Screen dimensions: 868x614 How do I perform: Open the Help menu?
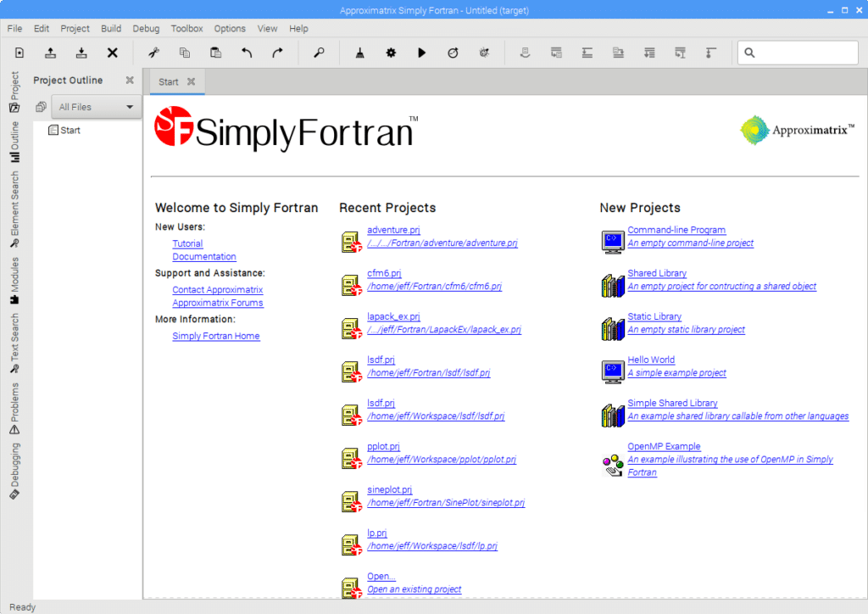pos(298,28)
